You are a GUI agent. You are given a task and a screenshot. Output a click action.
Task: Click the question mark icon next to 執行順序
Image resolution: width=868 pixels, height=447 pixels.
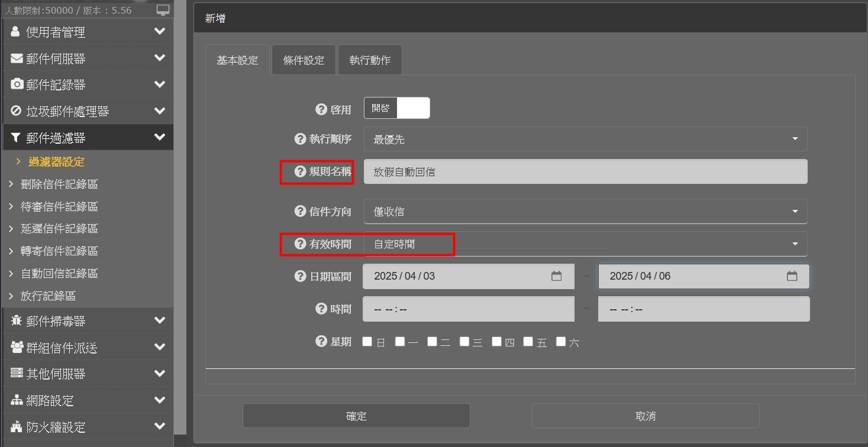pos(300,139)
